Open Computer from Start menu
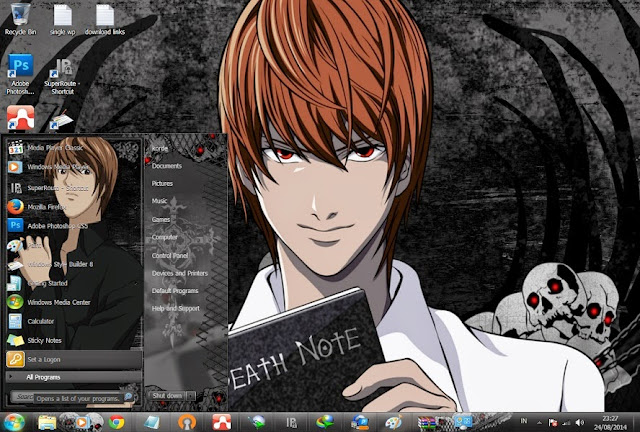640x432 pixels. [164, 237]
